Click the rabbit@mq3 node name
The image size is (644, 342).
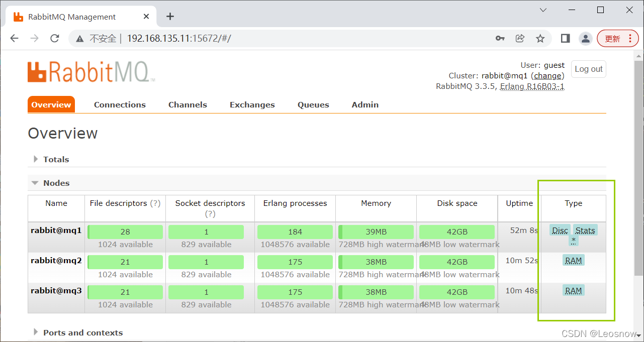point(56,291)
